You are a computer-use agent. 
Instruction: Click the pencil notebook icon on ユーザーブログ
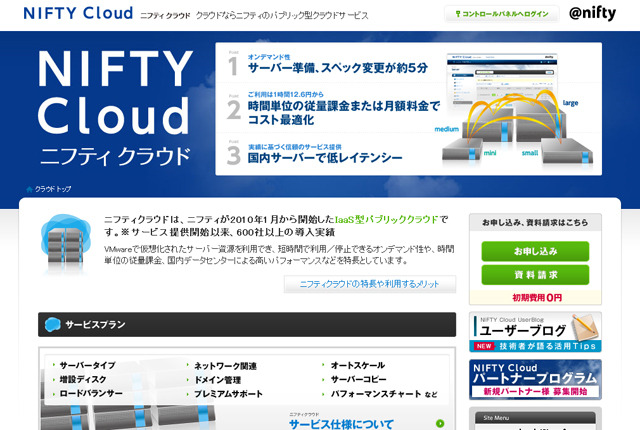pos(585,327)
